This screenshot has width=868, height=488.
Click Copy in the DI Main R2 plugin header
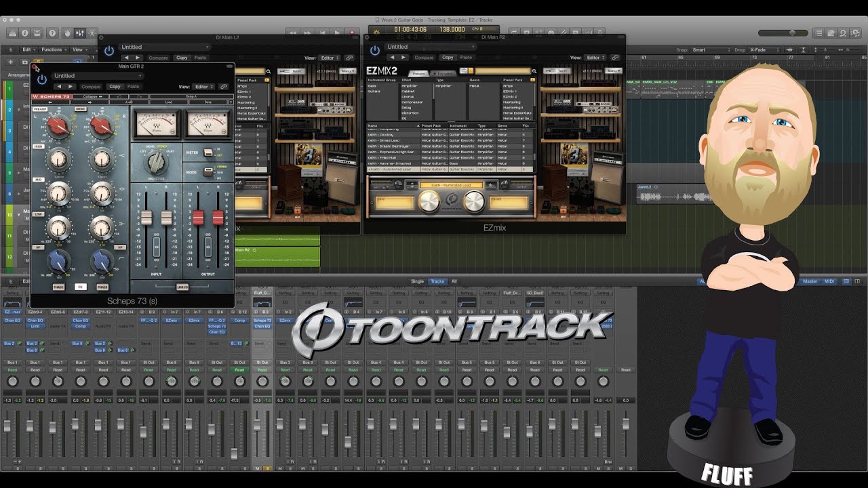448,58
